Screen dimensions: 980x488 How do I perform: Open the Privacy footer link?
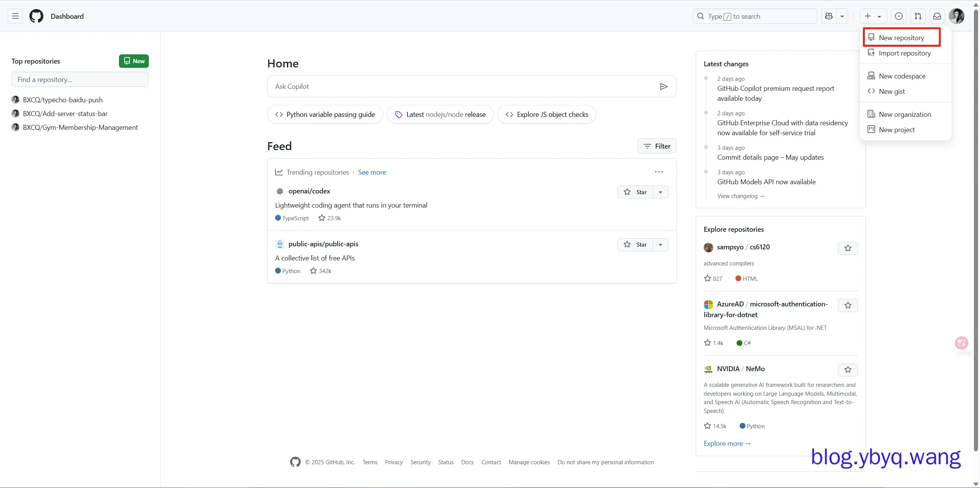coord(394,462)
